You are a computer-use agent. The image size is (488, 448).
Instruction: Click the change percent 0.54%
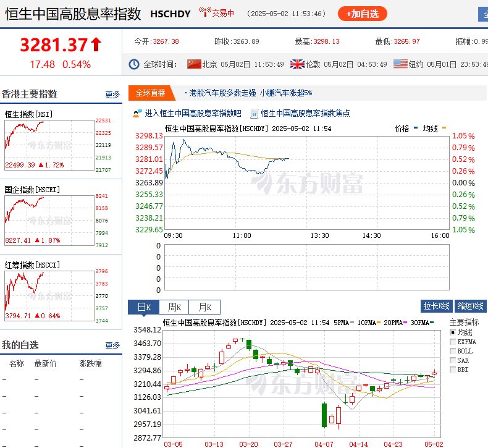pyautogui.click(x=77, y=64)
